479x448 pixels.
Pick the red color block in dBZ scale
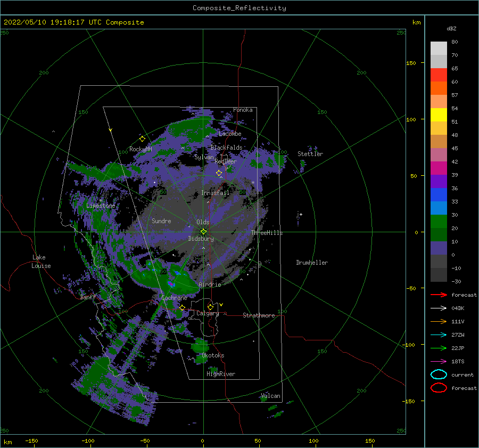click(x=439, y=75)
